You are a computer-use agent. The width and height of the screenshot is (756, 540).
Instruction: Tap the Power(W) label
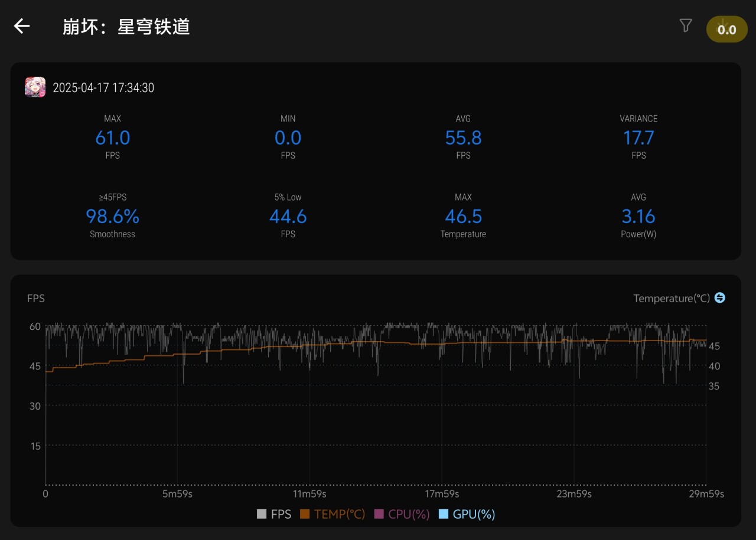tap(638, 234)
